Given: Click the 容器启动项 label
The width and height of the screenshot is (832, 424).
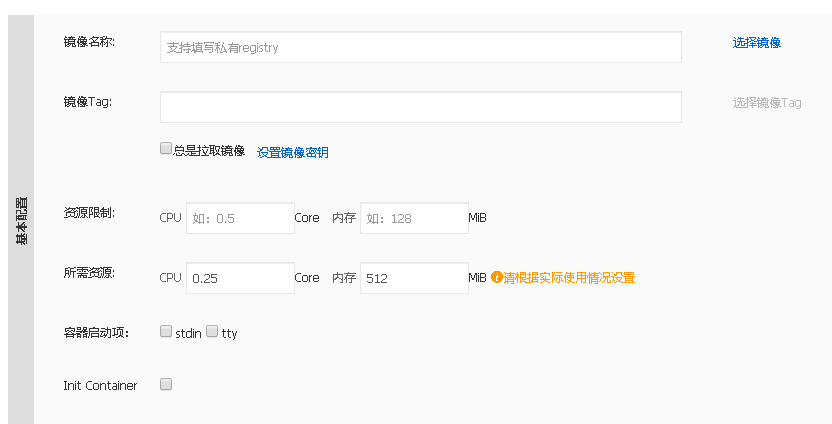Looking at the screenshot, I should tap(96, 333).
